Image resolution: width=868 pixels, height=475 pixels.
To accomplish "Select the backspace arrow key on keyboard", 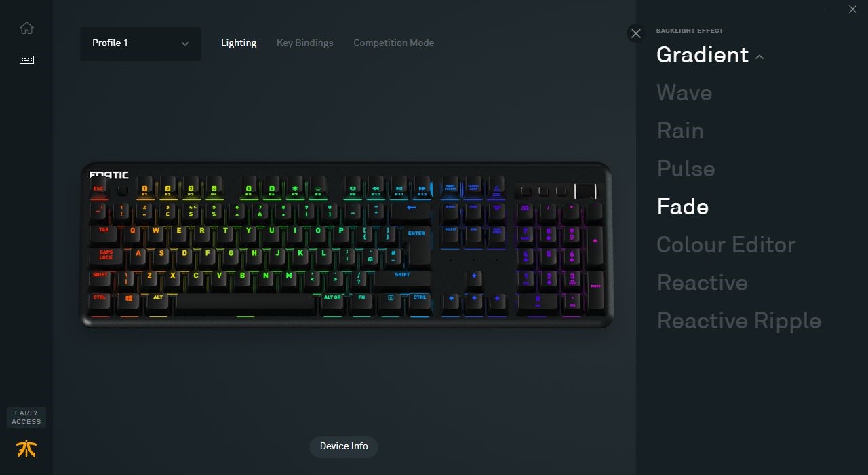I will tap(411, 210).
